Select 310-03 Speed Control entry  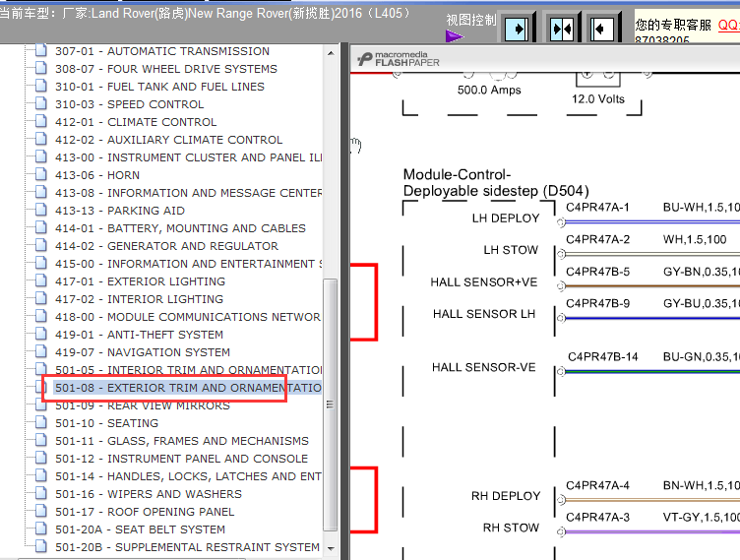129,104
